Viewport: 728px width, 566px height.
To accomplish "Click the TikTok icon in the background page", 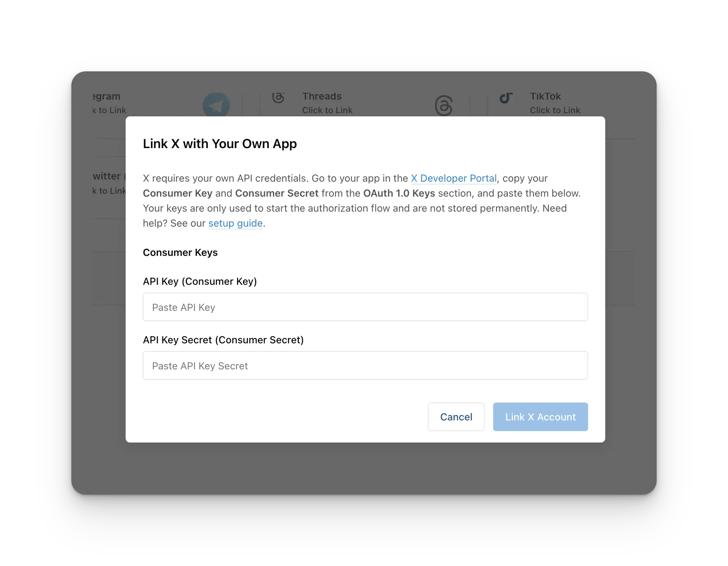I will [x=506, y=97].
